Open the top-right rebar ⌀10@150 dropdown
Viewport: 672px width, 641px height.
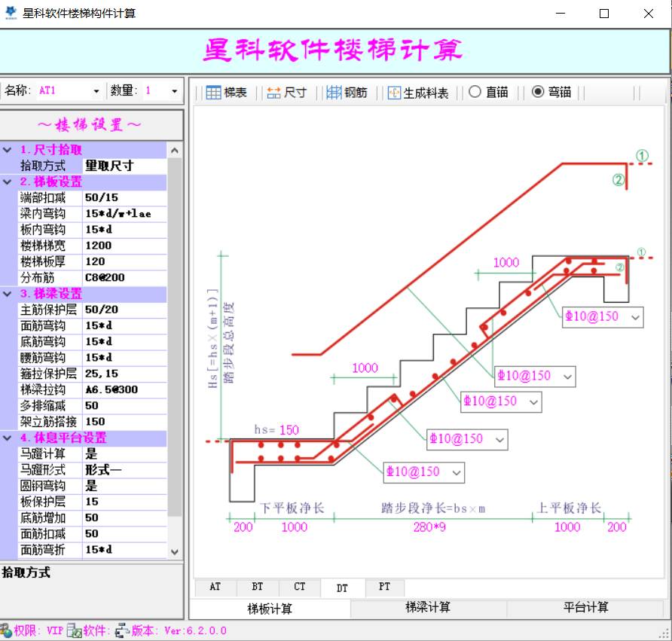coord(635,318)
